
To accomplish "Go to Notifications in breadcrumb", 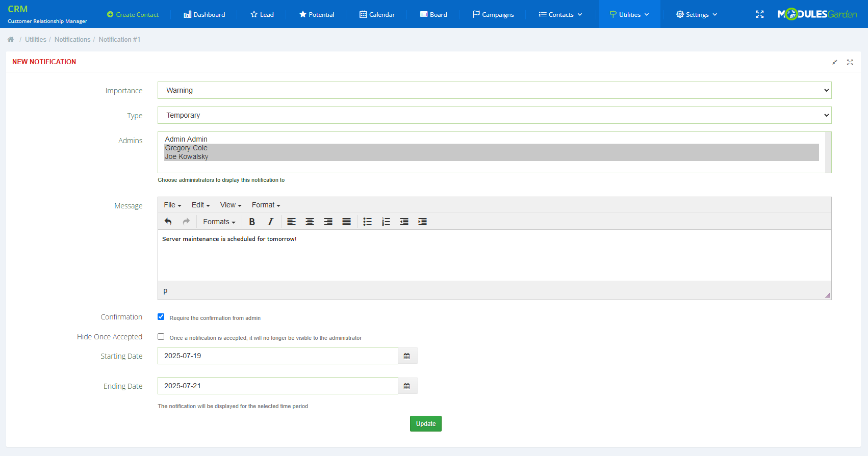I will pos(72,39).
